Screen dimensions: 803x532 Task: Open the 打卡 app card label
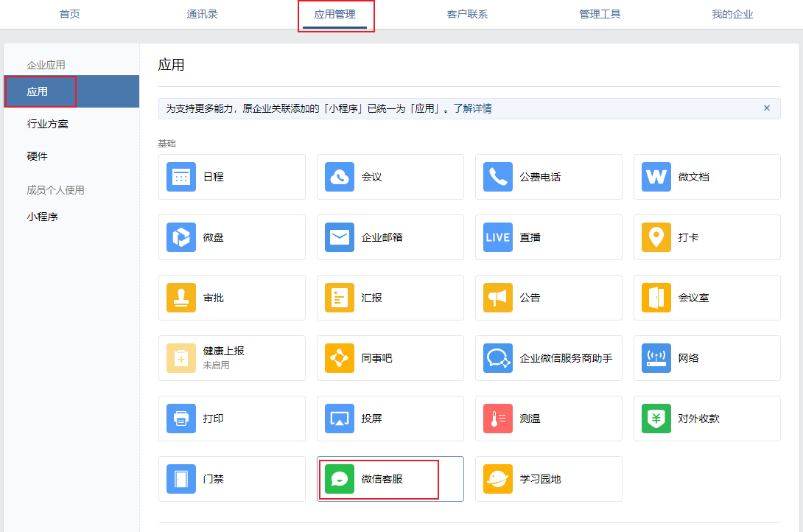688,237
